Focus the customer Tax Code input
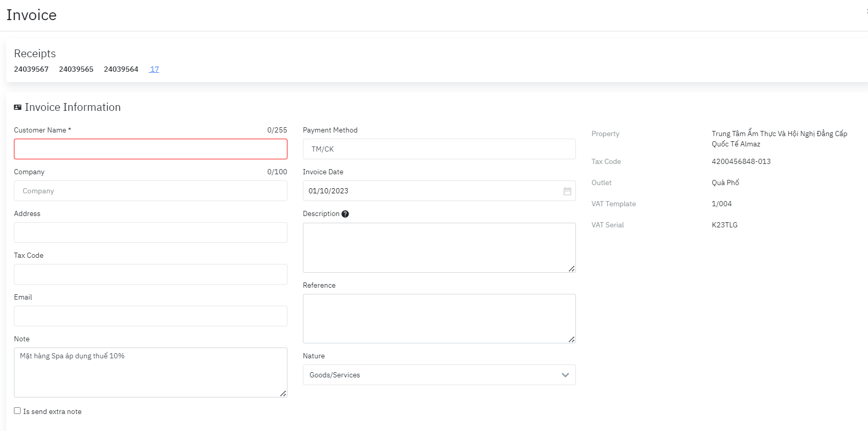This screenshot has height=431, width=868. [150, 274]
